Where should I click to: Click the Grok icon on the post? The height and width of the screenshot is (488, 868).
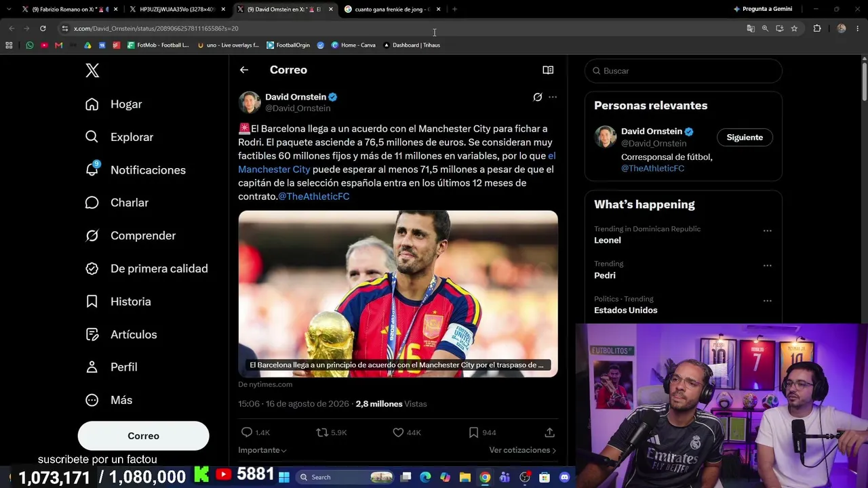click(538, 97)
